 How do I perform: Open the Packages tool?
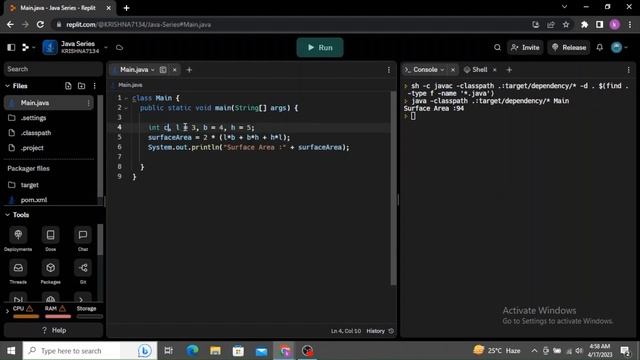click(x=51, y=272)
